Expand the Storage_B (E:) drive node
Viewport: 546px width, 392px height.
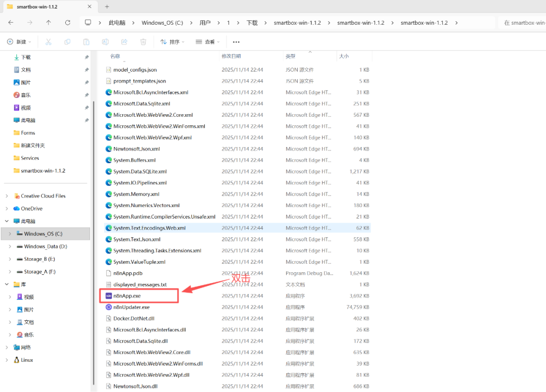tap(10, 259)
